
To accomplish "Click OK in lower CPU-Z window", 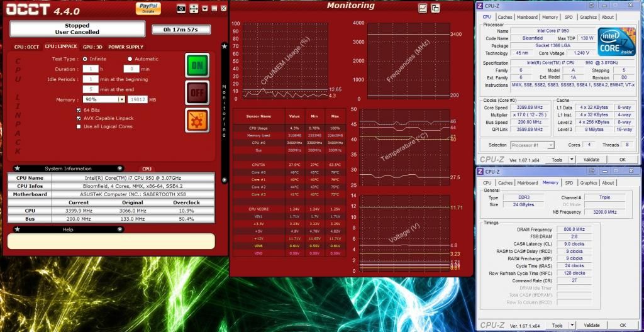I will tap(623, 326).
